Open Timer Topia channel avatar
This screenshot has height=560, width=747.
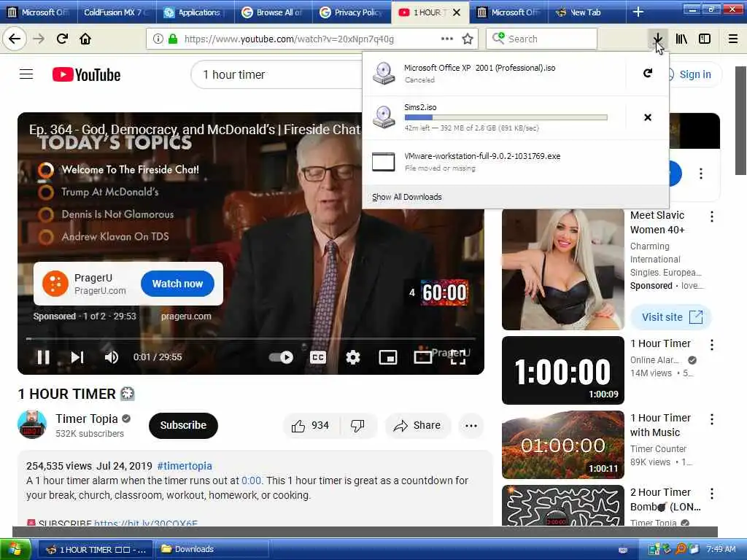coord(32,424)
